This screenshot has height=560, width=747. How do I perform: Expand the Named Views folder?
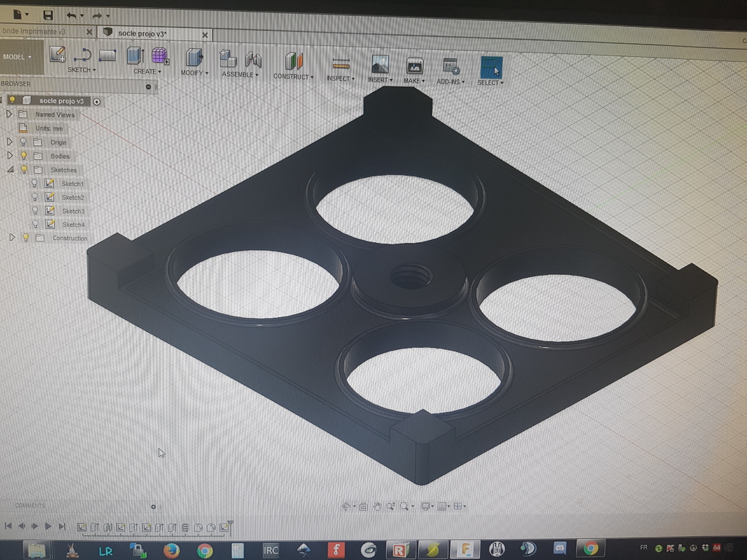(x=8, y=114)
